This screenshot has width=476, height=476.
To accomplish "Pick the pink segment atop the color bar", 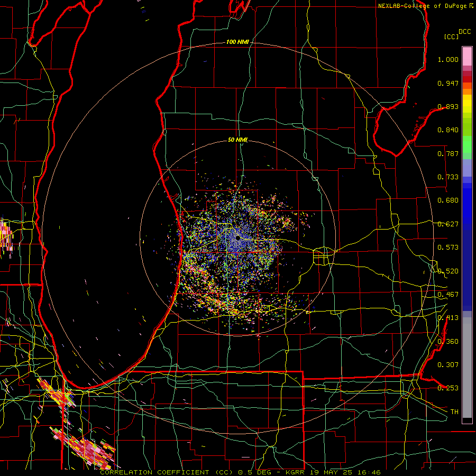I will click(467, 57).
